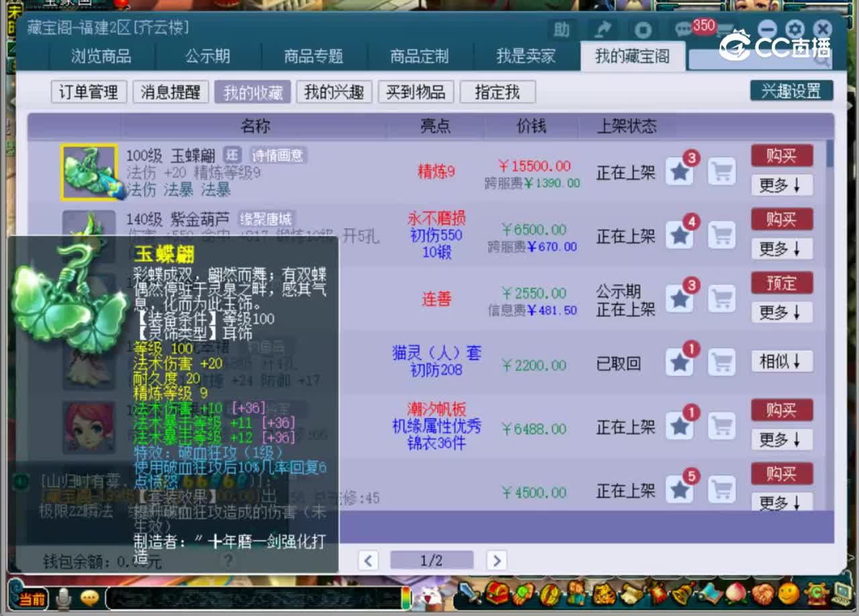This screenshot has height=616, width=859.
Task: Click the share arrow icon in title bar
Action: pyautogui.click(x=603, y=30)
